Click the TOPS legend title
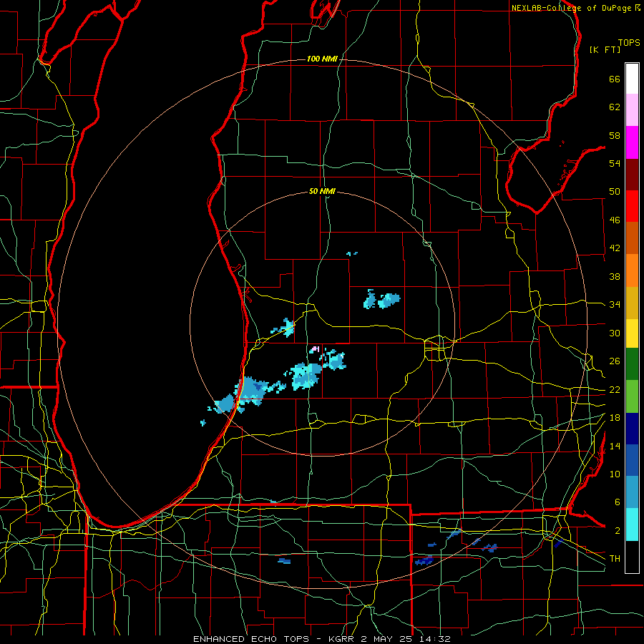Viewport: 644px width, 644px height. point(629,43)
